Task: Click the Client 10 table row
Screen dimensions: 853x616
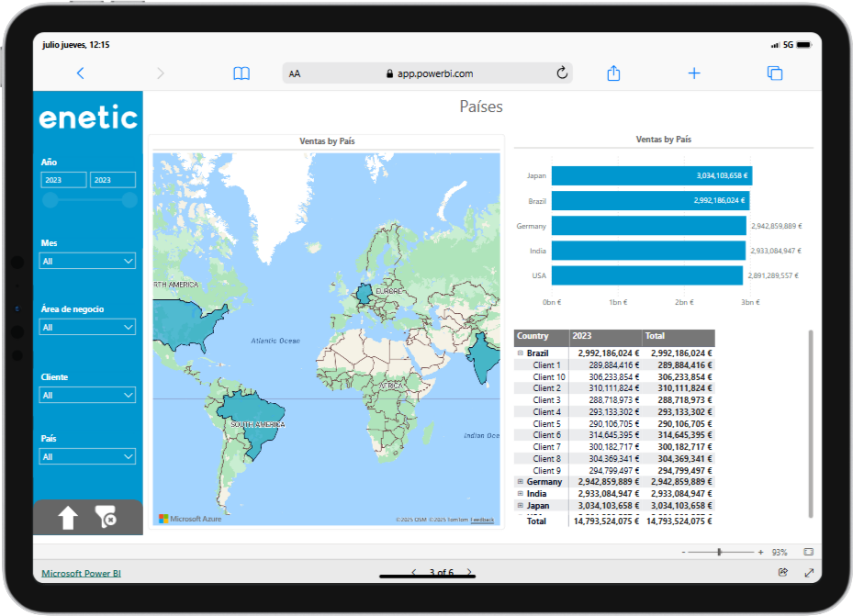Action: coord(614,376)
